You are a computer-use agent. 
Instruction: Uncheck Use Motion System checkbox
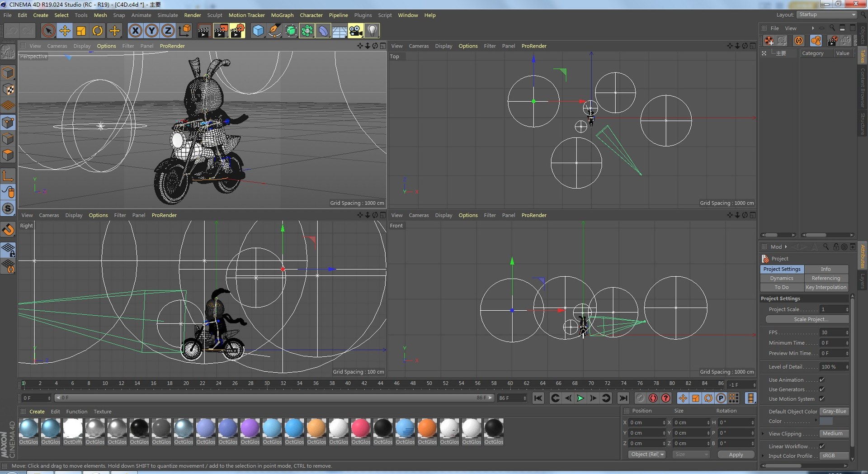tap(822, 399)
